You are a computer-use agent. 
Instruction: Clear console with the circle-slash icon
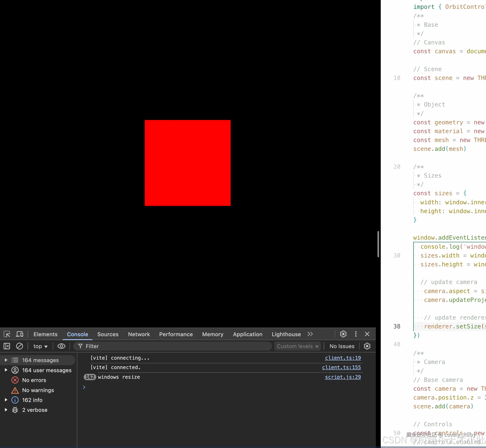coord(19,346)
